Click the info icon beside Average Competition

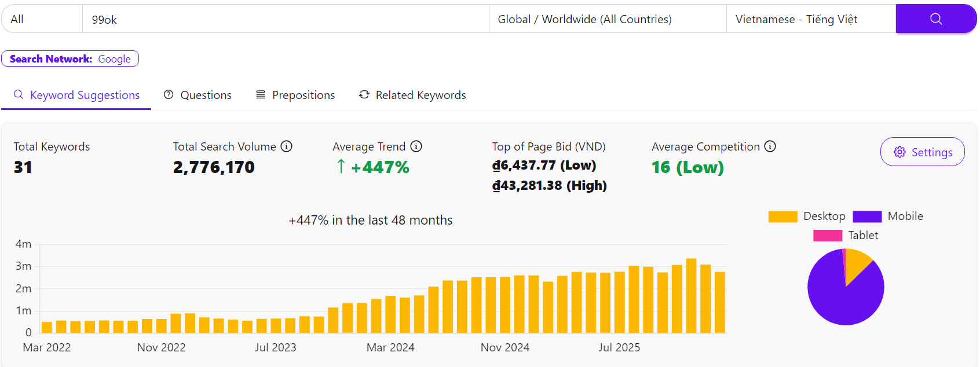coord(770,146)
